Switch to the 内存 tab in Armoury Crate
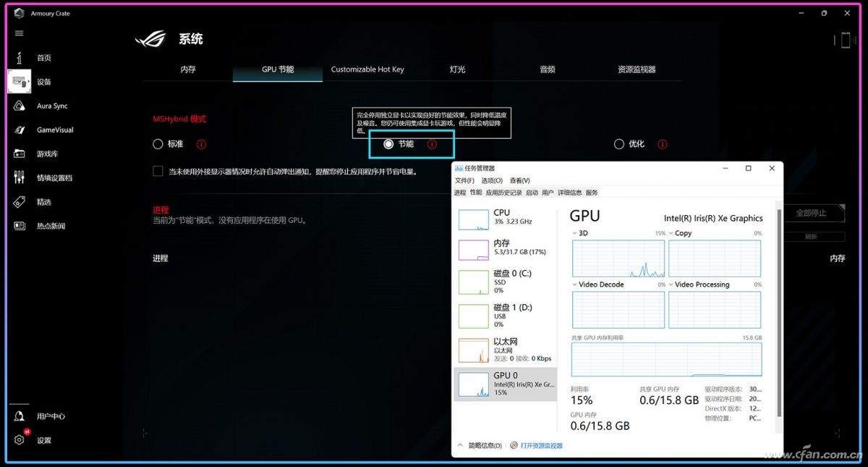This screenshot has width=868, height=467. click(x=188, y=70)
